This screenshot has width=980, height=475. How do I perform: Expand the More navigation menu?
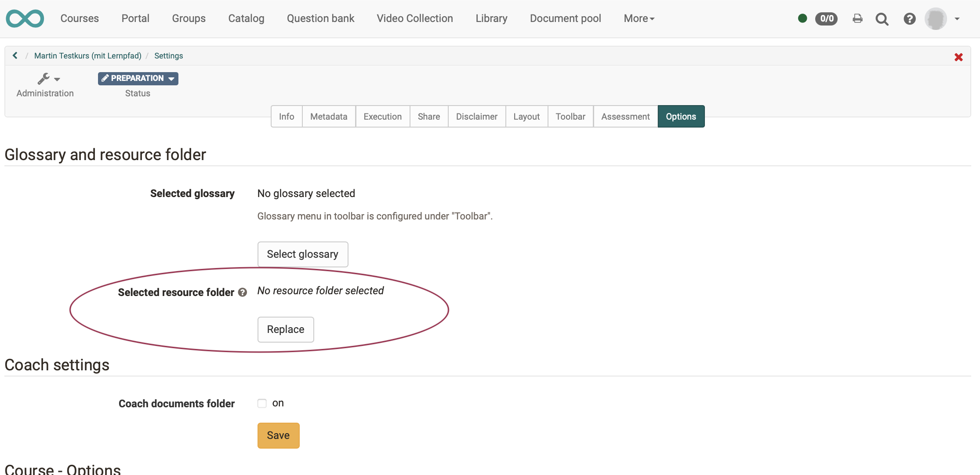tap(639, 18)
